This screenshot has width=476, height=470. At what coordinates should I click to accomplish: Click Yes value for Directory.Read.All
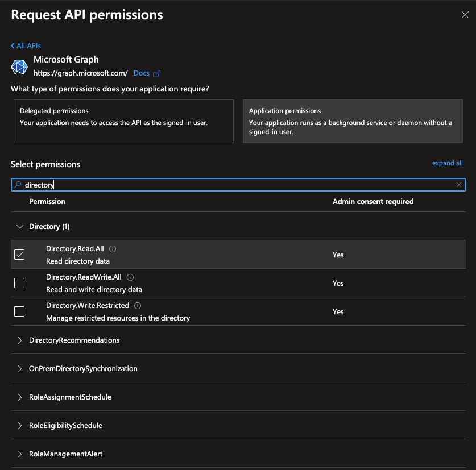pos(338,255)
